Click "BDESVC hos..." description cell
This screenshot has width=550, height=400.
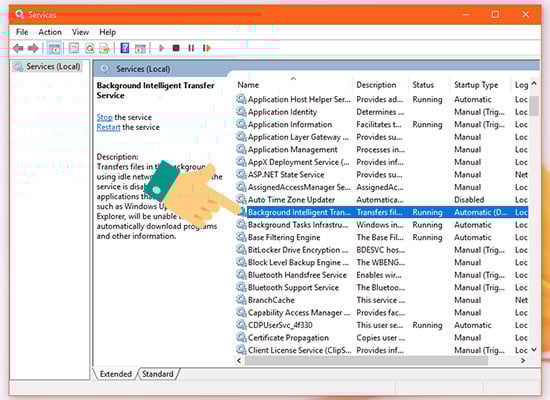pyautogui.click(x=381, y=250)
